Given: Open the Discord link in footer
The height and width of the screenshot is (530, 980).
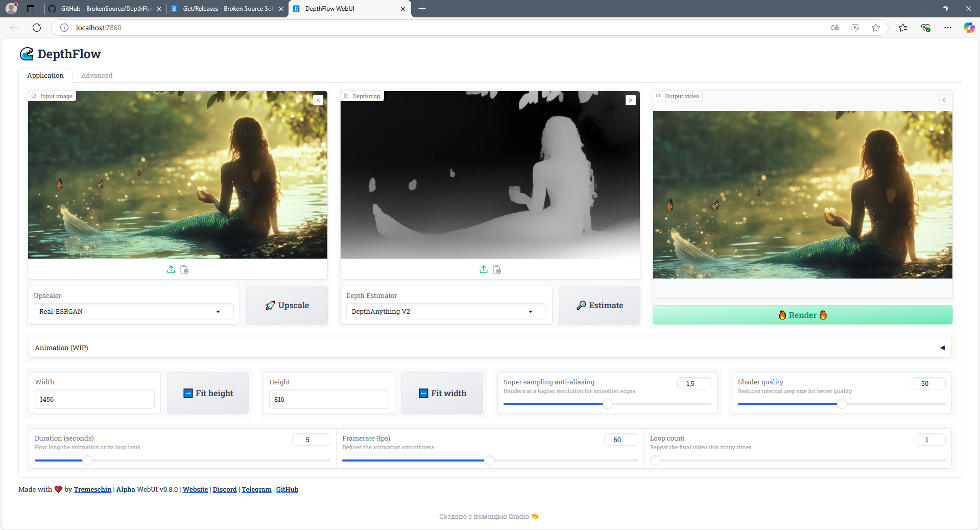Looking at the screenshot, I should pos(225,489).
